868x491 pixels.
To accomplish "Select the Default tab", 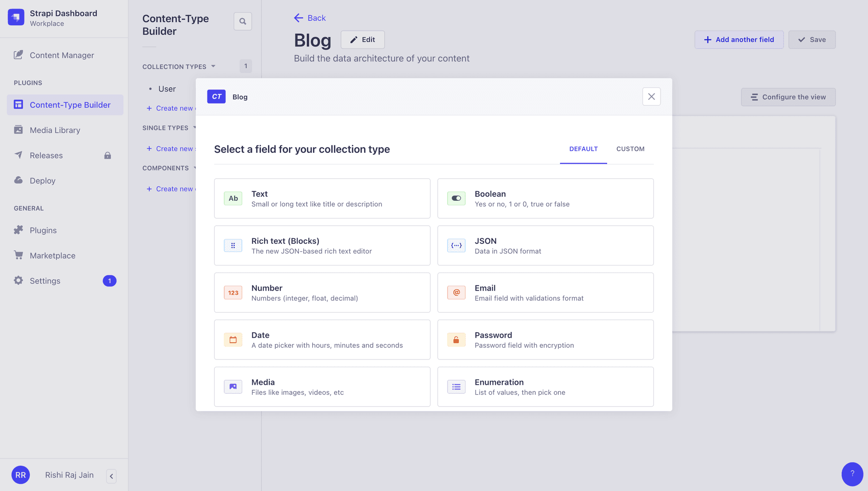I will [x=583, y=149].
